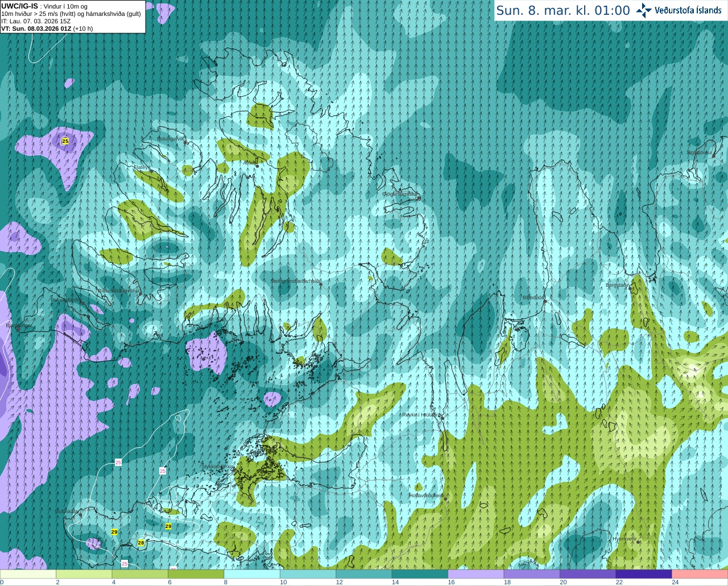The width and height of the screenshot is (728, 586).
Task: Click the 12–14 m/s medium teal legend swatch
Action: tap(364, 574)
